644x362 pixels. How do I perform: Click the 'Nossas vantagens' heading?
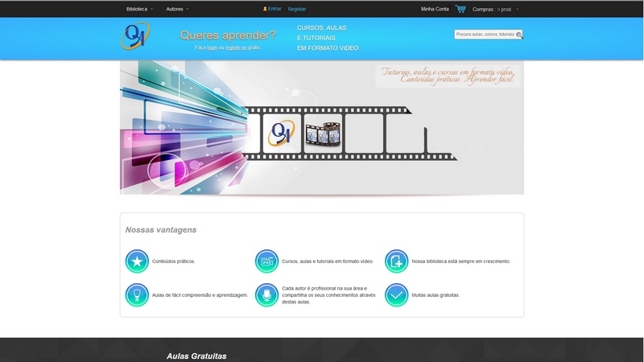pyautogui.click(x=160, y=230)
